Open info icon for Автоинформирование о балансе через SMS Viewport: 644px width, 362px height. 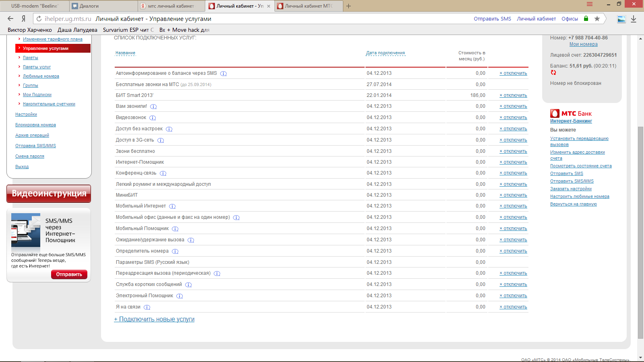pos(224,74)
